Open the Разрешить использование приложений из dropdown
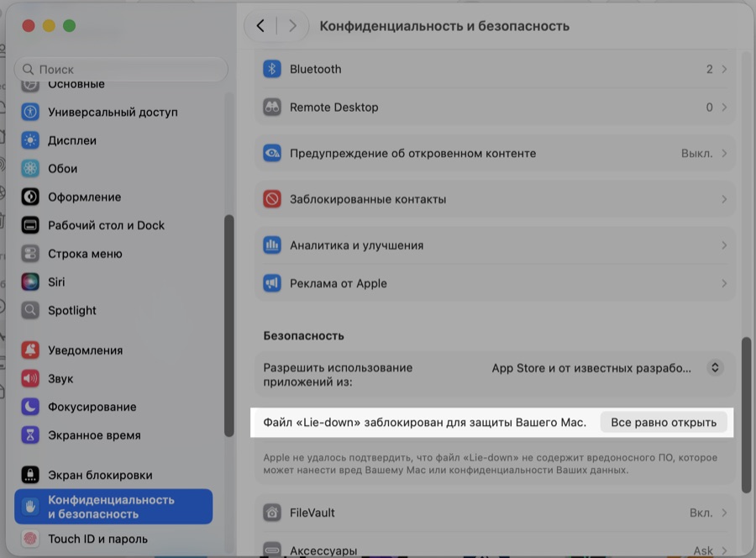756x558 pixels. [x=715, y=367]
